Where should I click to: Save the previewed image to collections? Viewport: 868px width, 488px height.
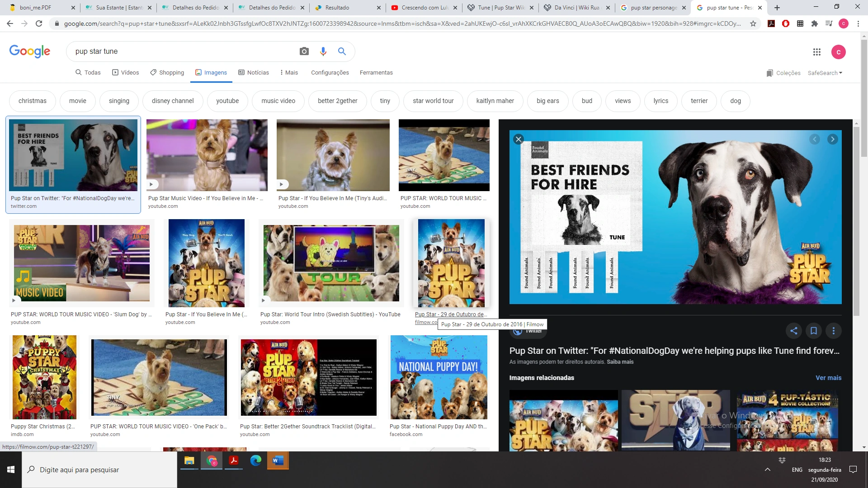click(x=814, y=331)
